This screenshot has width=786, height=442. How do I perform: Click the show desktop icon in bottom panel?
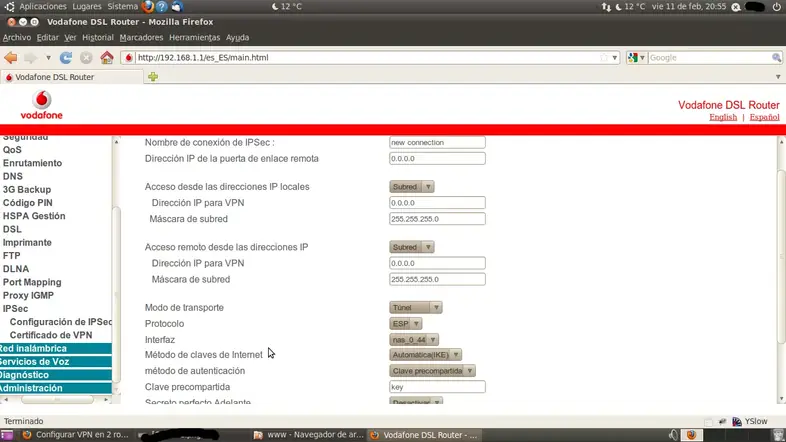(7, 435)
